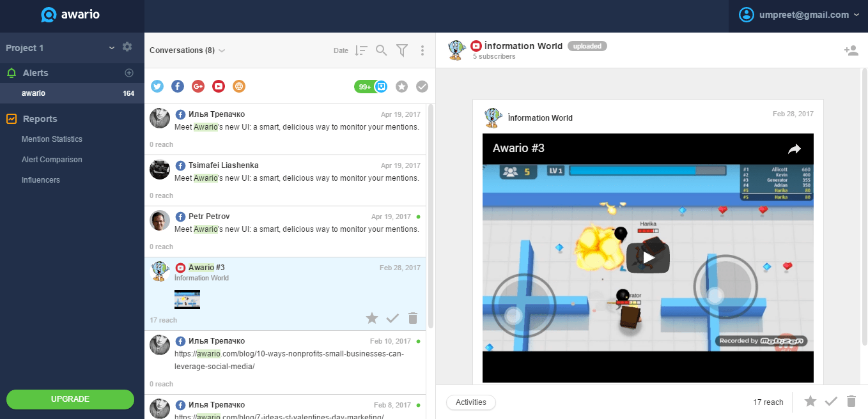Click İnformation World author name in post

coord(540,118)
